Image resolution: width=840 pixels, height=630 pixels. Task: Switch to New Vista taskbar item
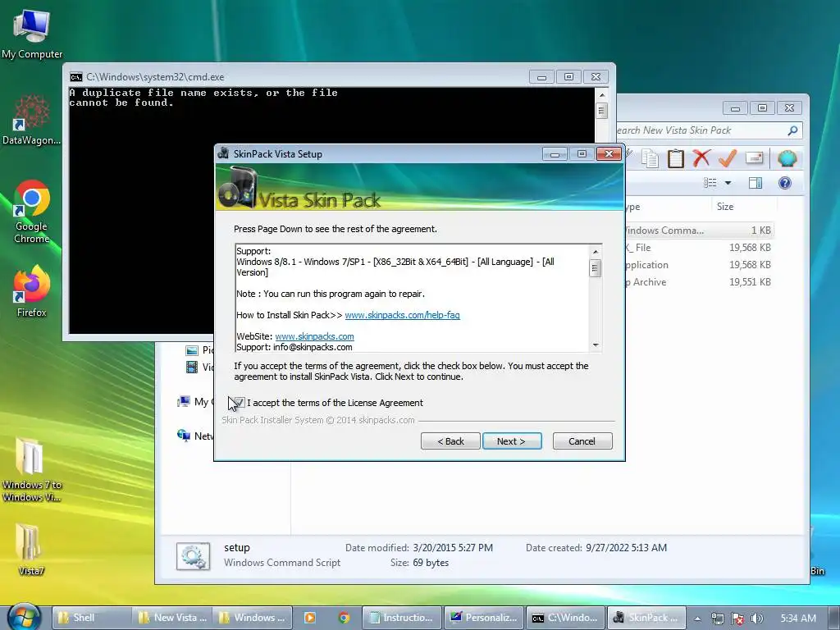tap(172, 618)
